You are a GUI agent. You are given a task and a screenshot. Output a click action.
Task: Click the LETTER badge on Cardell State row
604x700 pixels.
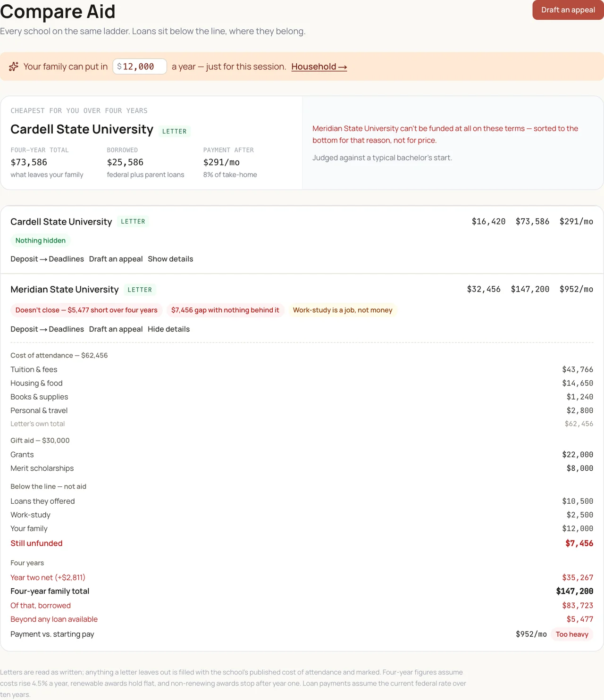[133, 222]
